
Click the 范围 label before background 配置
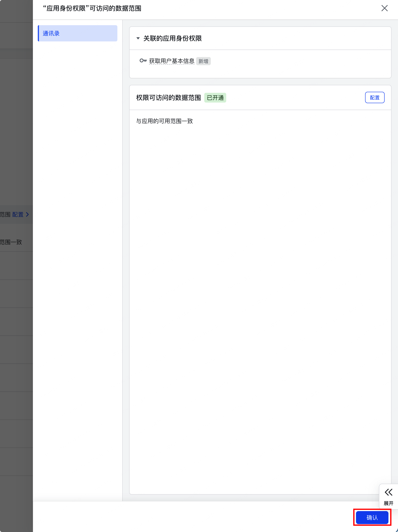tap(5, 214)
